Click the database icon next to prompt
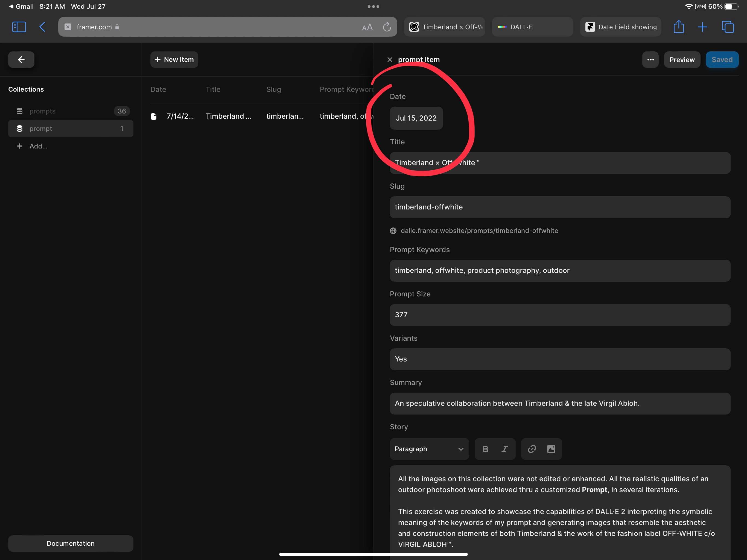 (20, 129)
